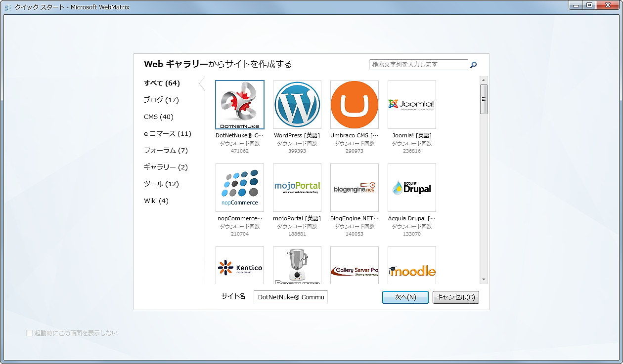This screenshot has height=364, width=623.
Task: Select the WordPress [英語] gallery tile
Action: point(297,105)
